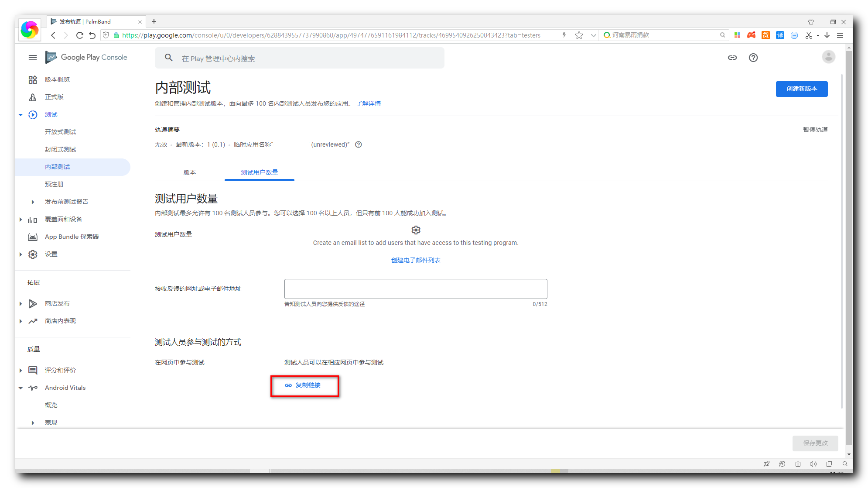Expand the 商店发布 sidebar section
The width and height of the screenshot is (868, 488).
click(x=21, y=304)
